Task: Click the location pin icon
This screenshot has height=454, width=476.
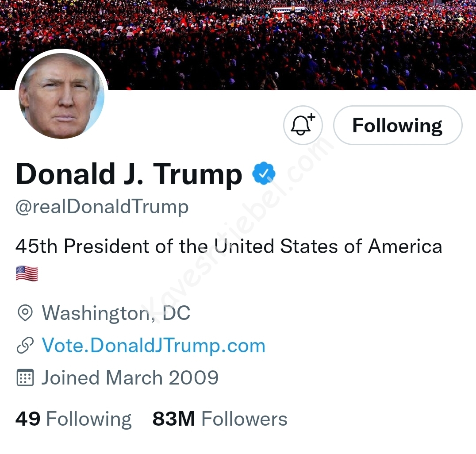Action: pyautogui.click(x=25, y=313)
